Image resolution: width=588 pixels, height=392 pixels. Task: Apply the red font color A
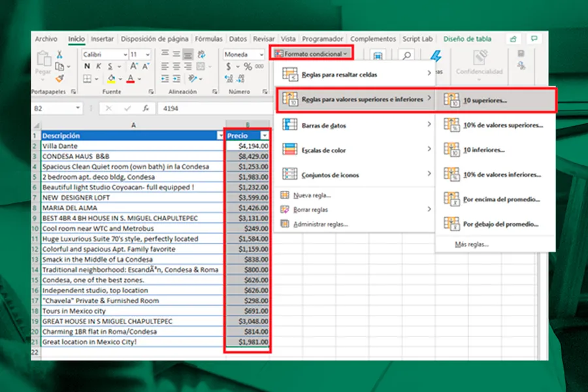click(131, 79)
